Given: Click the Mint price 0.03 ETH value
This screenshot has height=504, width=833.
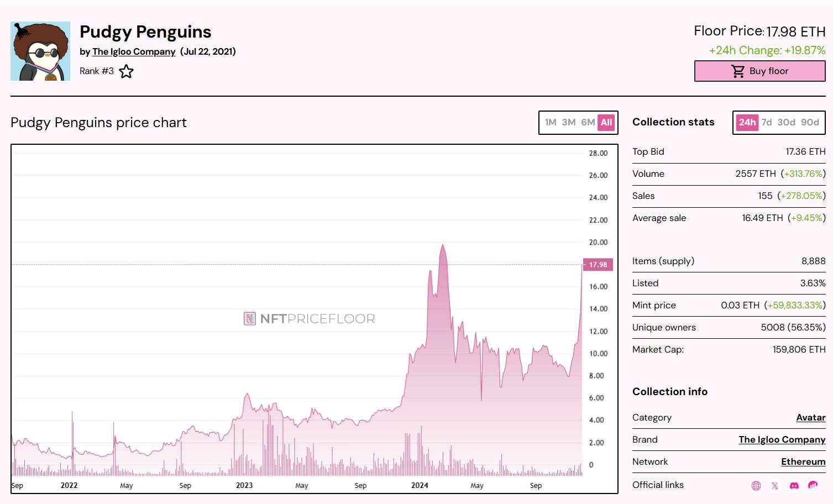Looking at the screenshot, I should coord(740,306).
